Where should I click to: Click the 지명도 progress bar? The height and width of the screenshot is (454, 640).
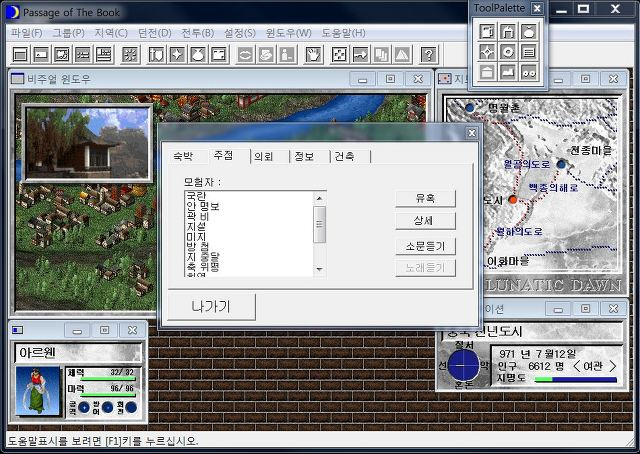click(576, 379)
